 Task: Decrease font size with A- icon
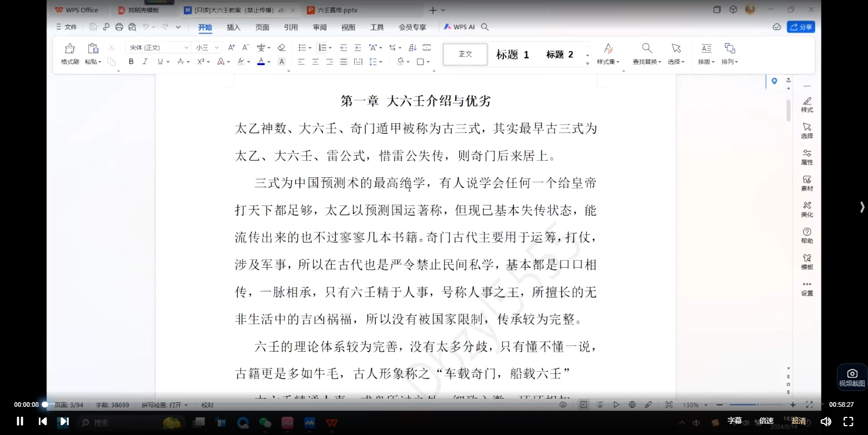click(x=245, y=48)
